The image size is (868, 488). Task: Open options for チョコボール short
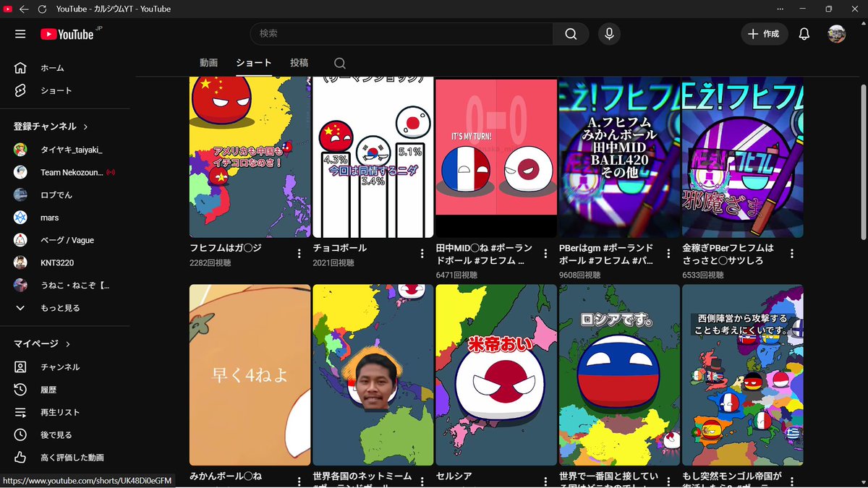click(422, 254)
